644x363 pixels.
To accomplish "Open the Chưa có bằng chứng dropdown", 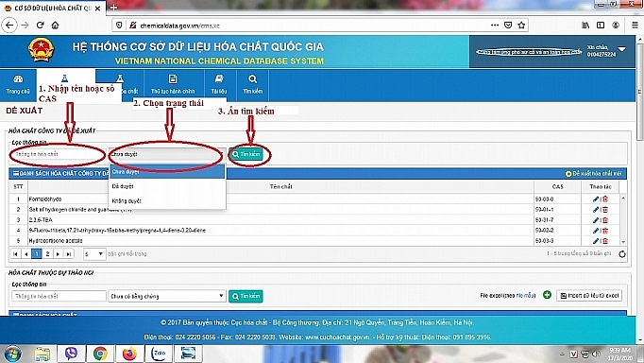I will point(167,296).
